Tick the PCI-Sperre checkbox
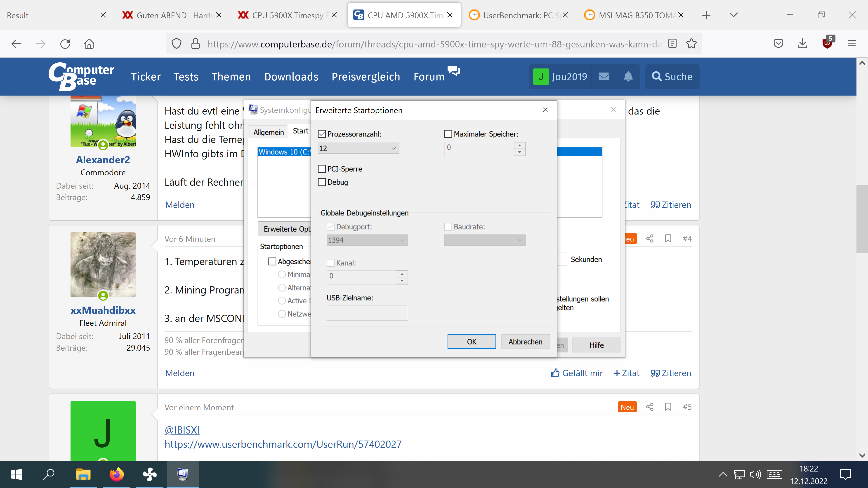The image size is (868, 488). (x=322, y=169)
